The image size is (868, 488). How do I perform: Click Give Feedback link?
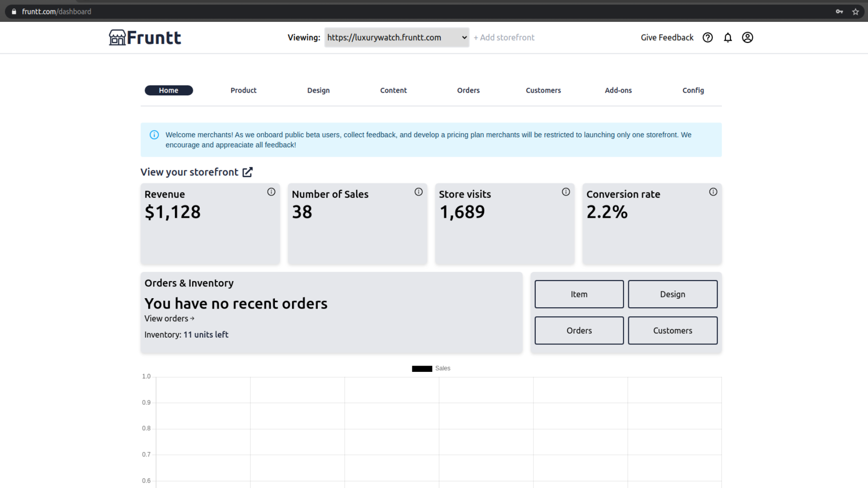[667, 38]
